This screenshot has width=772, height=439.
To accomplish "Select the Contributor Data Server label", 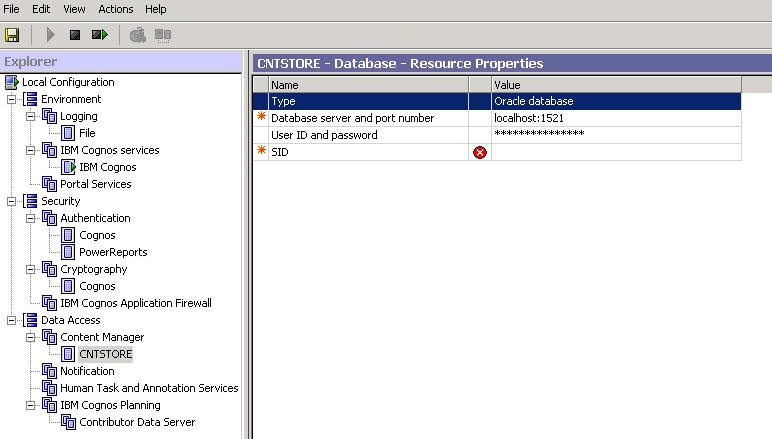I will pos(137,422).
